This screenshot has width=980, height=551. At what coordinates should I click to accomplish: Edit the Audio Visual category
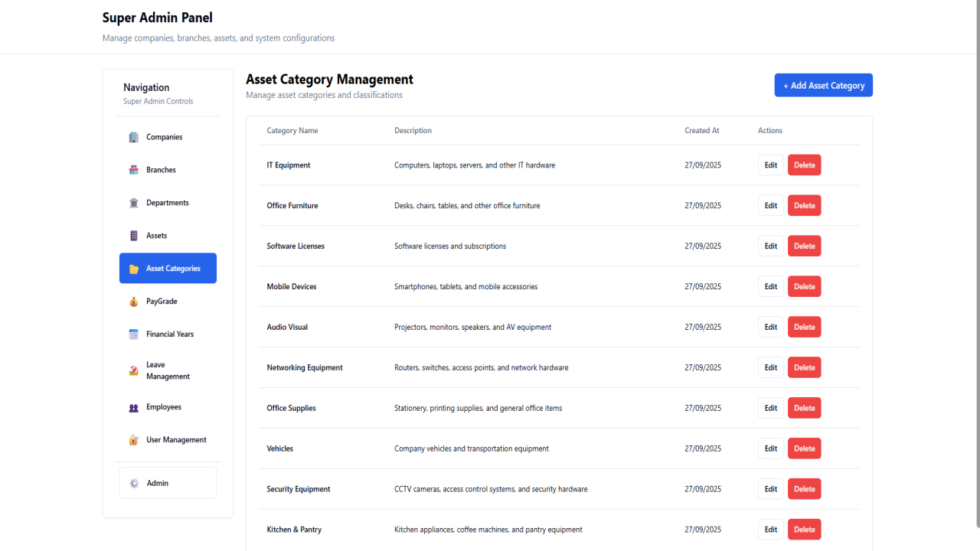770,328
